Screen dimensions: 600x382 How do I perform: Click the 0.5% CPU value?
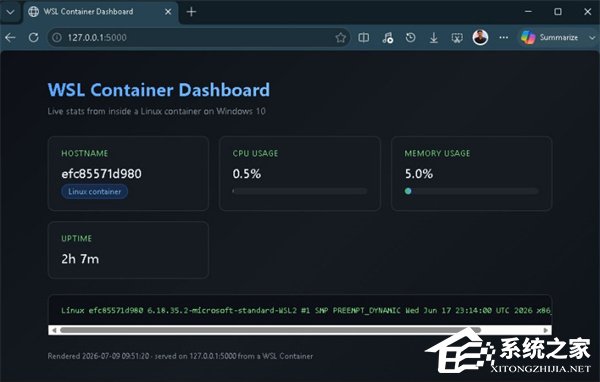coord(247,174)
